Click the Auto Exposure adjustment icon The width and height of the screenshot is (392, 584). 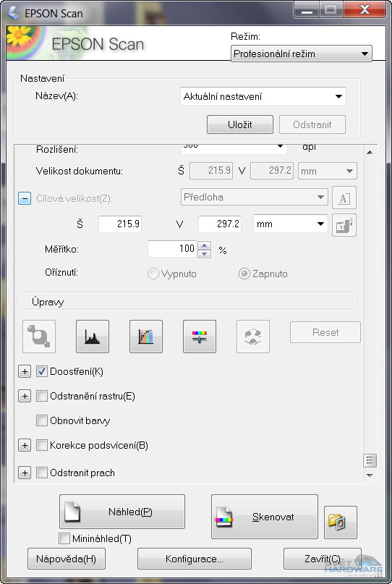click(39, 337)
